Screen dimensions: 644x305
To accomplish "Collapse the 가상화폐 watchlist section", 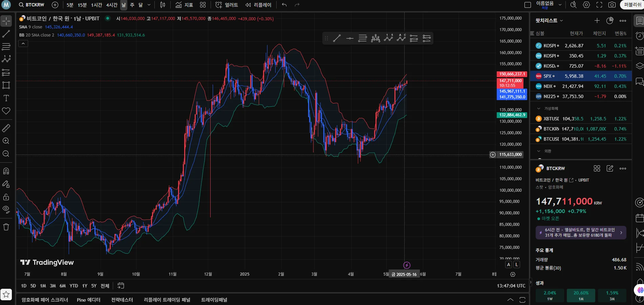I will pyautogui.click(x=539, y=109).
